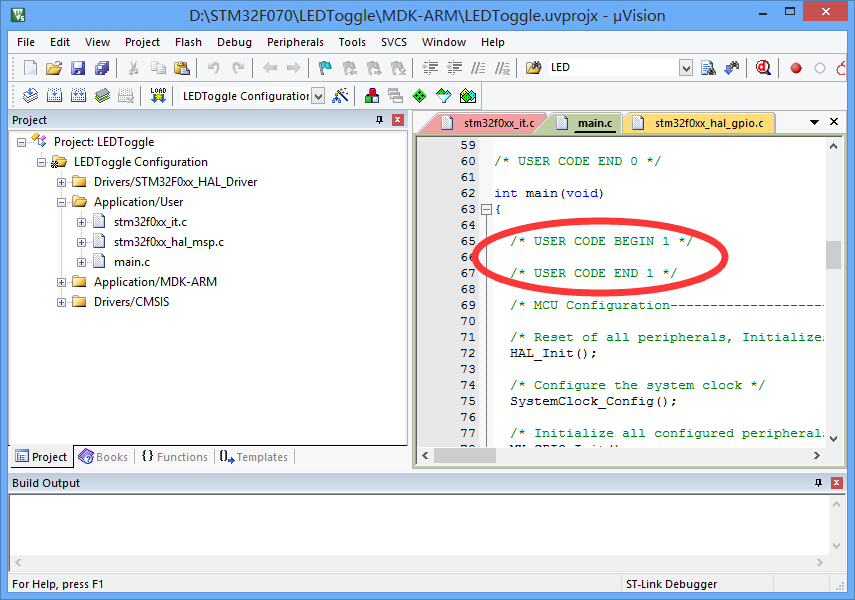The image size is (855, 600).
Task: Switch to the Books panel tab
Action: 104,457
